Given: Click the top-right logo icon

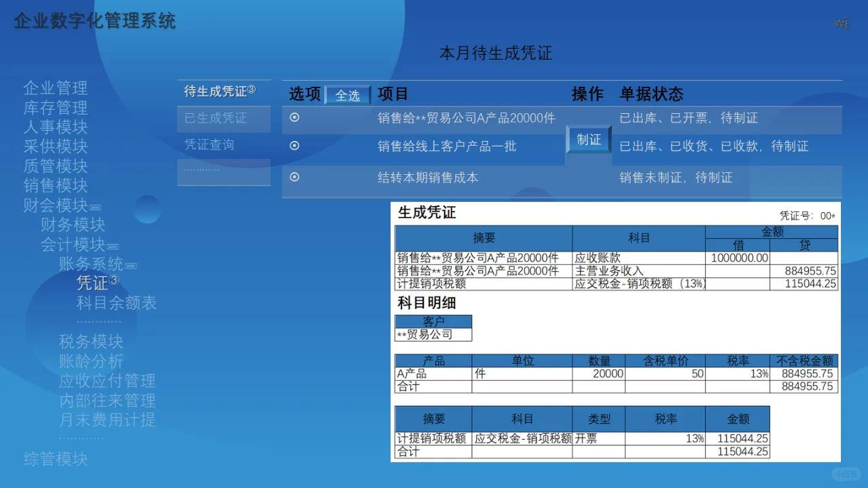Looking at the screenshot, I should (x=841, y=24).
